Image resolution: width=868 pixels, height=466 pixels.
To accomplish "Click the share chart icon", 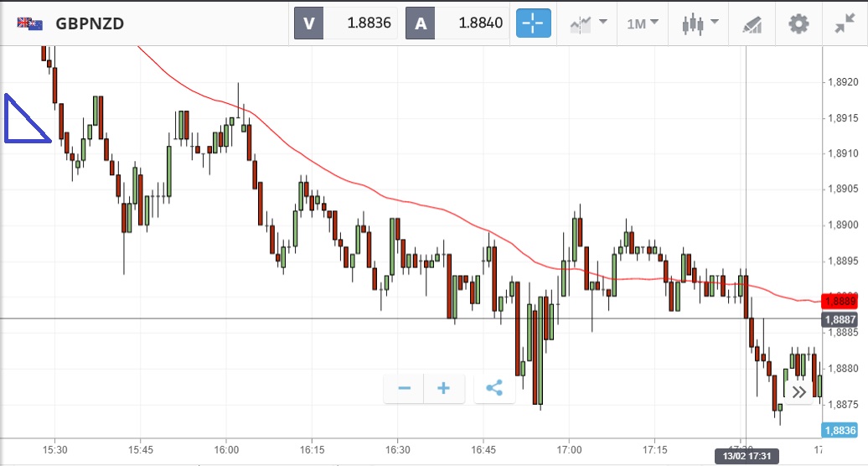I will pos(493,388).
